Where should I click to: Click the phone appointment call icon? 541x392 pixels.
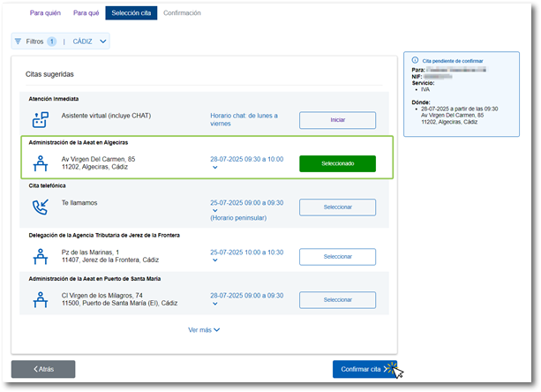click(x=40, y=207)
